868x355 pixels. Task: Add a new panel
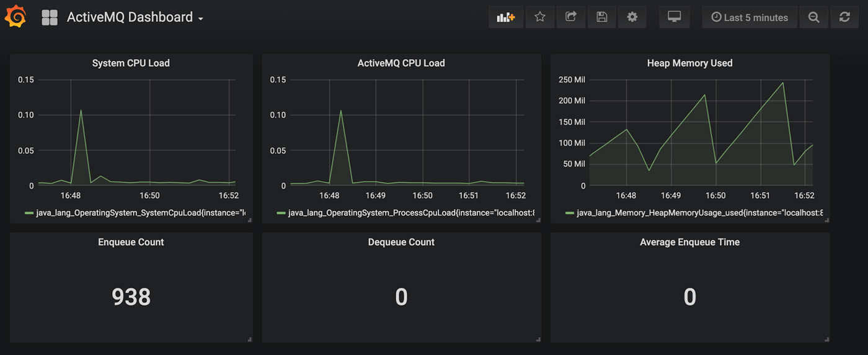click(506, 17)
